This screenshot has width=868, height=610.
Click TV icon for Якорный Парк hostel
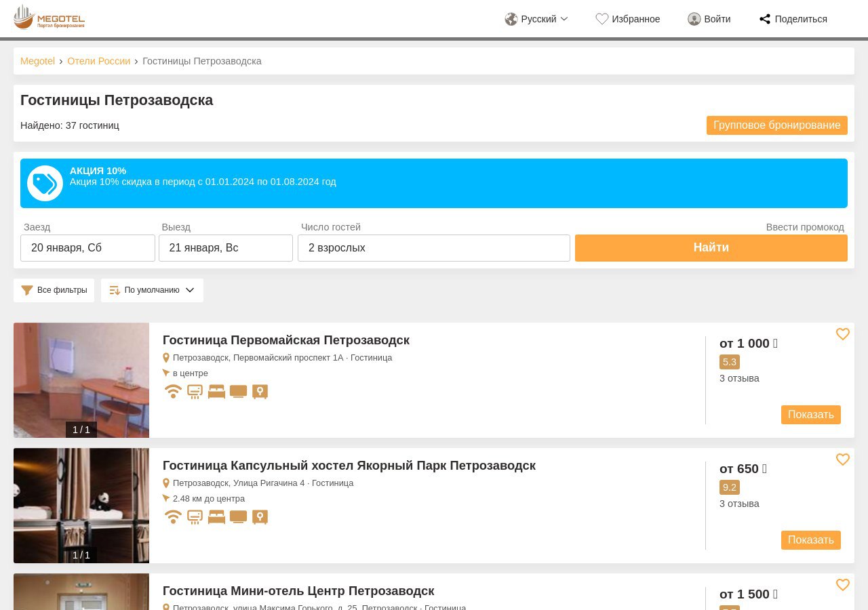click(x=238, y=517)
